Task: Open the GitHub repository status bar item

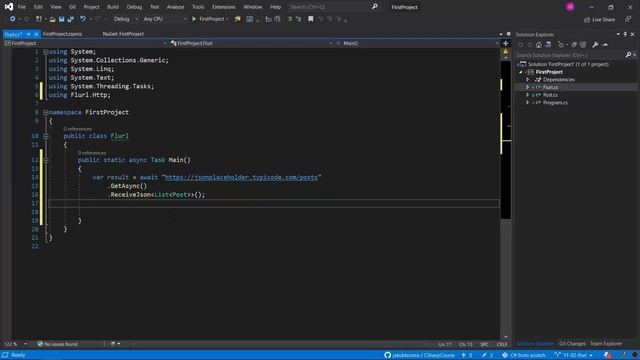Action: [x=419, y=355]
